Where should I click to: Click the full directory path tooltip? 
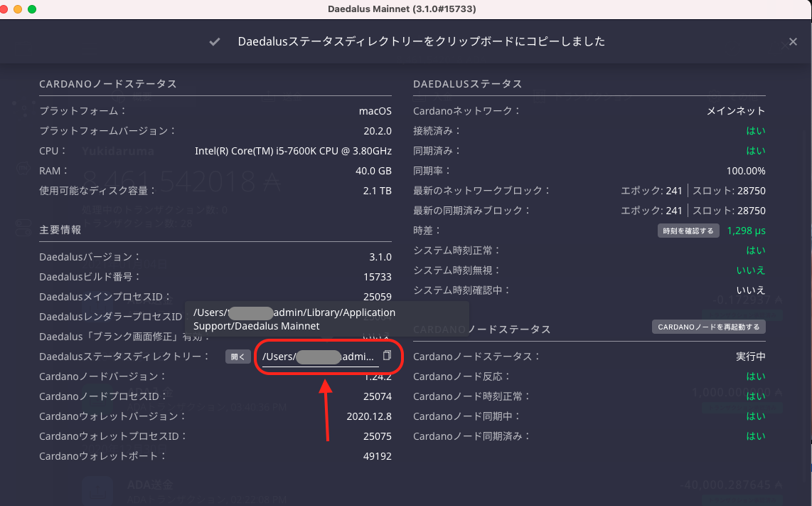pyautogui.click(x=327, y=320)
